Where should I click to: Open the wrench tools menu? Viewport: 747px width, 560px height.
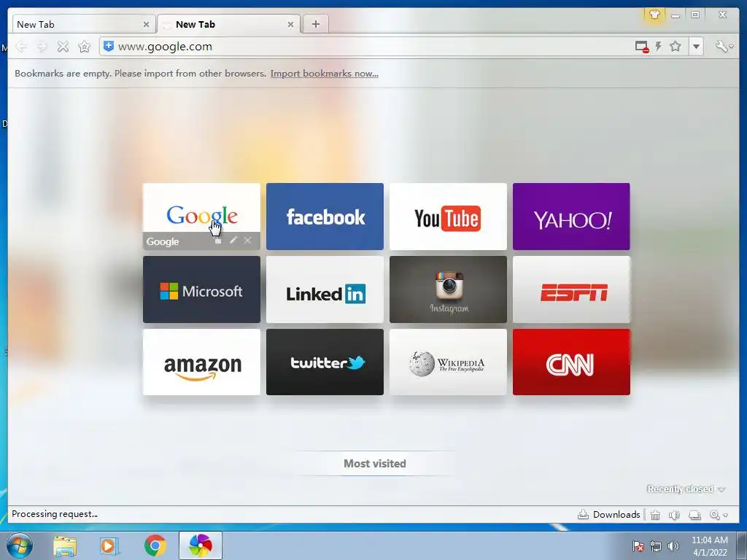[724, 46]
